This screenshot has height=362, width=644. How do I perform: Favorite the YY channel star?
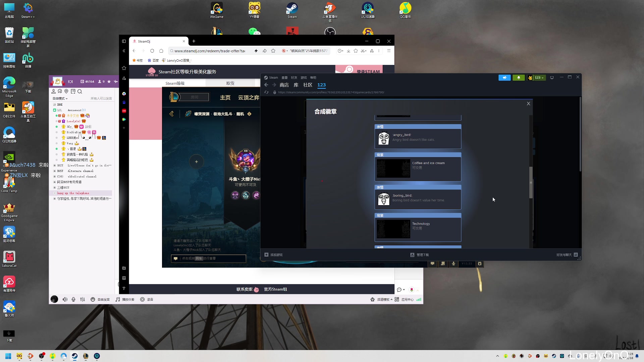109,81
